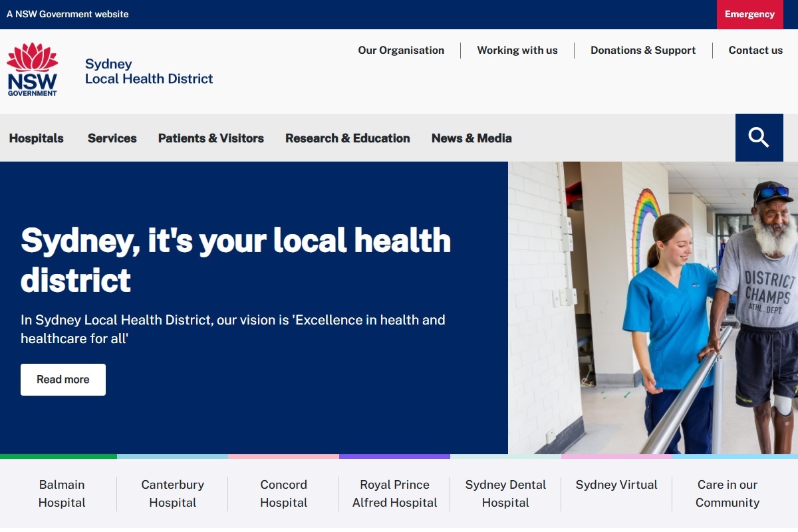Click the hero photo of nurse and patient

(x=653, y=308)
